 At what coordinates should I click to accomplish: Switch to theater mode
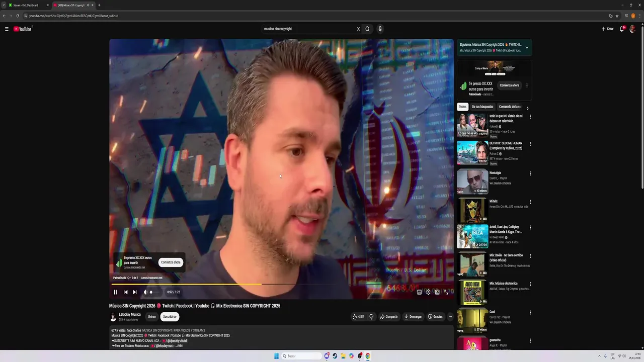(x=437, y=292)
